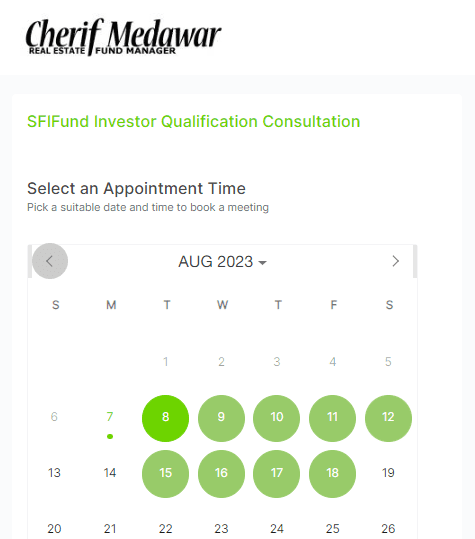
Task: Click date 19 in the calendar
Action: (x=388, y=473)
